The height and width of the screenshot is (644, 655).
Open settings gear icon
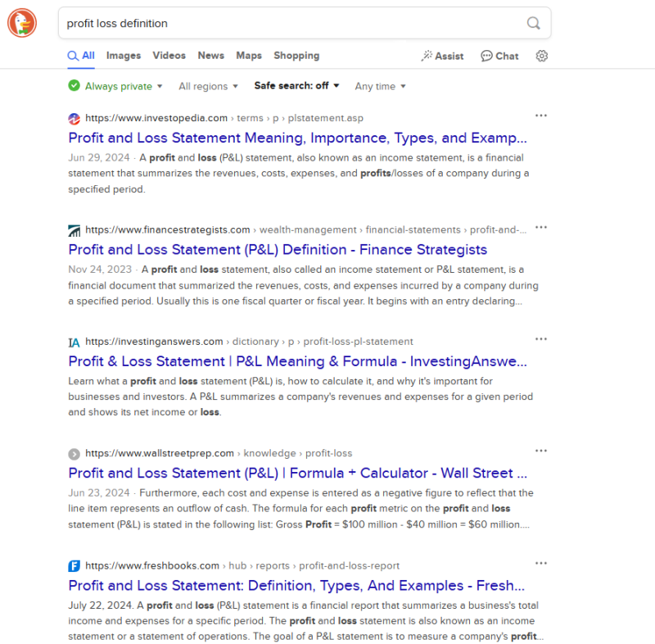542,56
